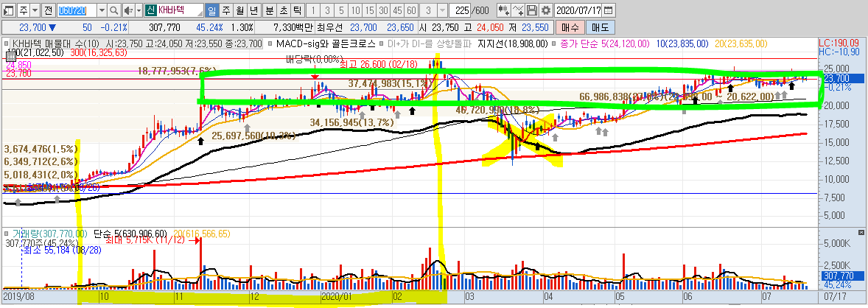Screen dimensions: 868x308
Task: Open calendar picker next to date field
Action: 609,10
